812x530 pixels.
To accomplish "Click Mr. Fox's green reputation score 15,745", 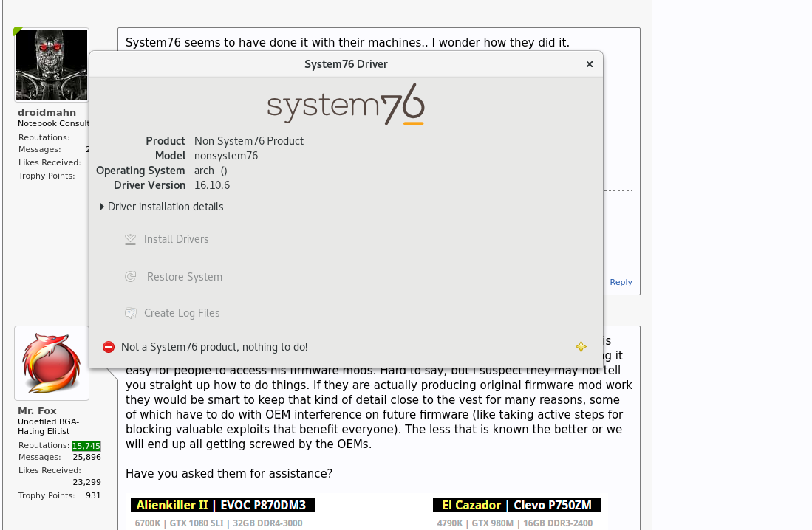I will click(86, 446).
